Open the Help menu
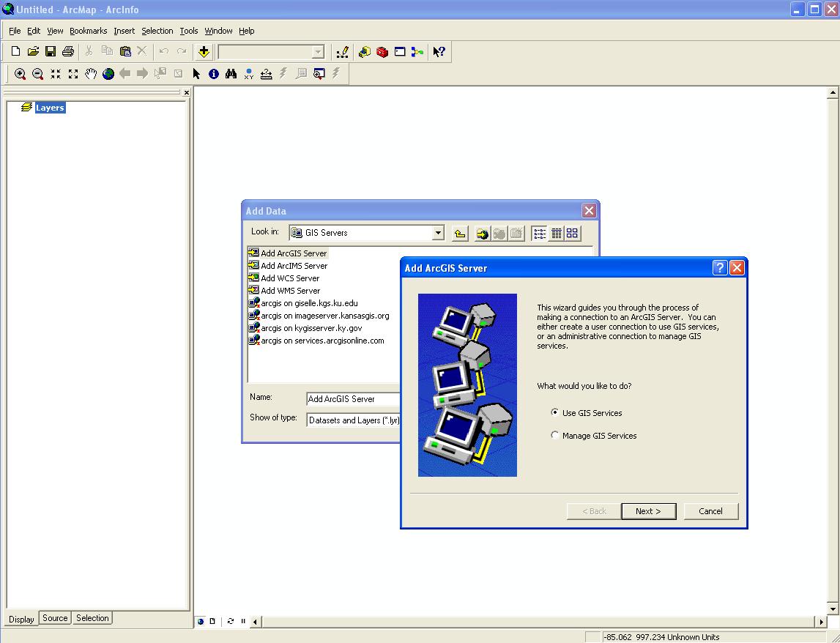Screen dimensions: 840x643 [246, 31]
